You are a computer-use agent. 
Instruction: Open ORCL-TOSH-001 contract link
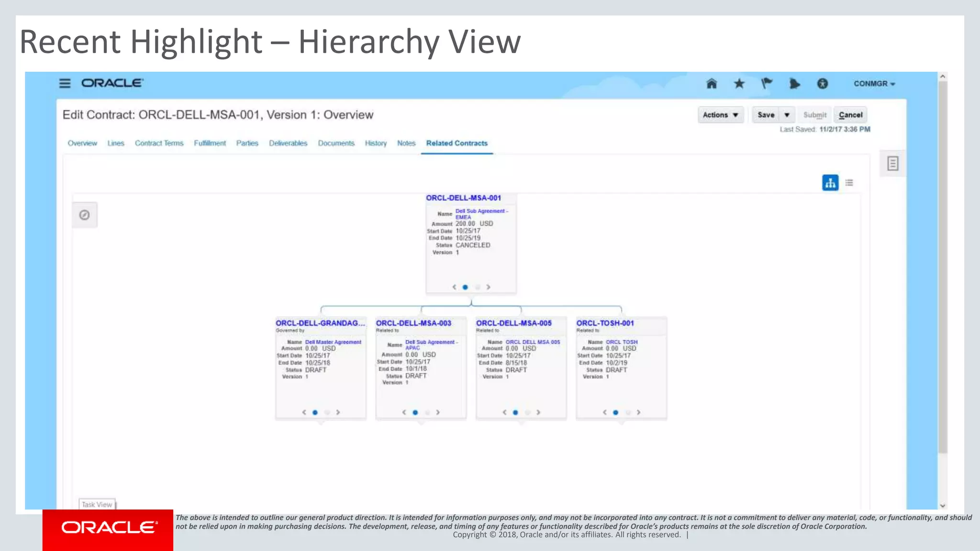pyautogui.click(x=605, y=323)
